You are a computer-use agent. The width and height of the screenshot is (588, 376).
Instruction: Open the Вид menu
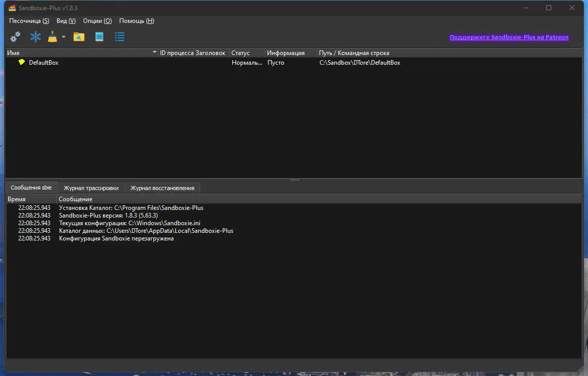click(x=66, y=21)
